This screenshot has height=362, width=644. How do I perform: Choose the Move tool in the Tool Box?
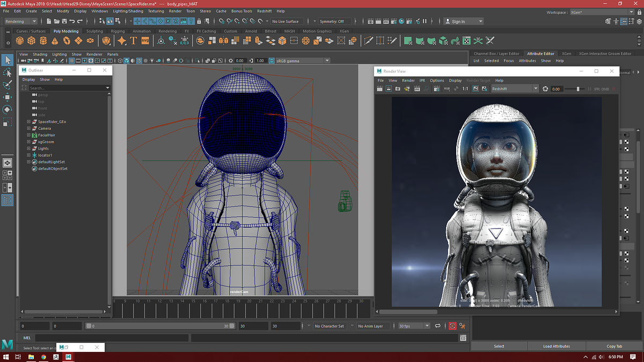[x=8, y=97]
